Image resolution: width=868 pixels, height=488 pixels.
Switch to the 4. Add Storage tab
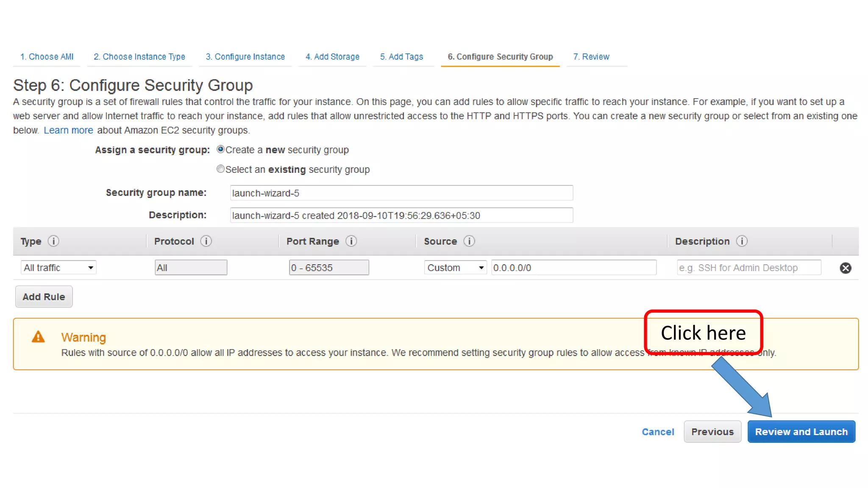(332, 57)
